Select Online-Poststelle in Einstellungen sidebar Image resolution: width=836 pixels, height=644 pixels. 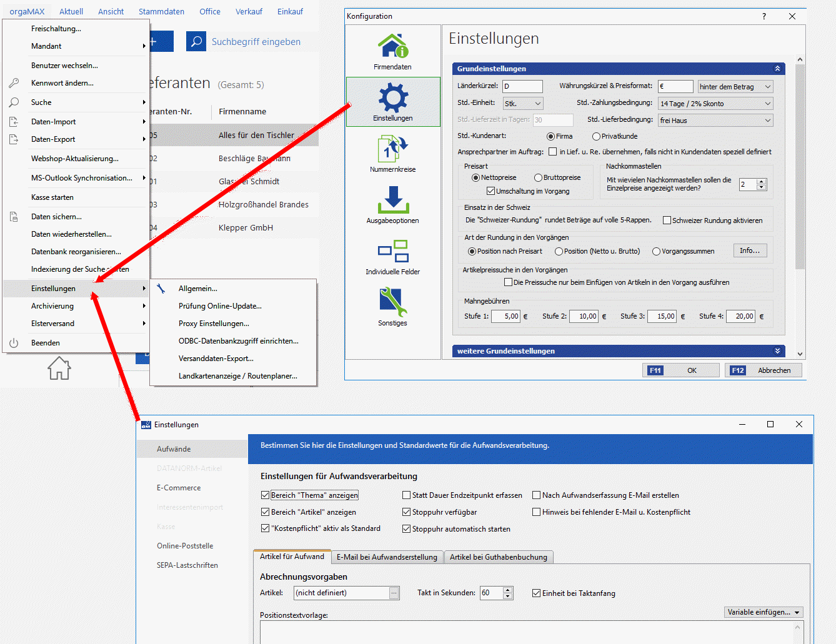pyautogui.click(x=185, y=546)
